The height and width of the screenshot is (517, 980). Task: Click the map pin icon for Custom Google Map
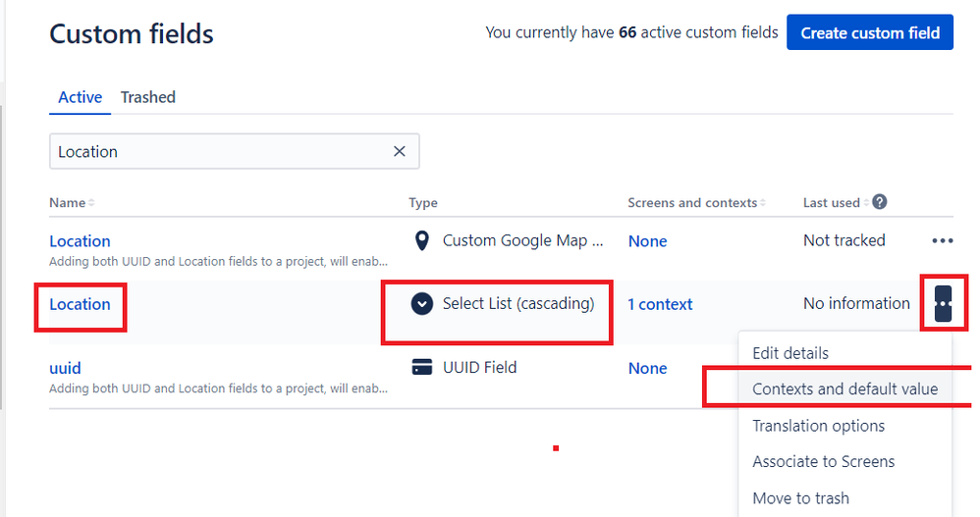tap(422, 240)
